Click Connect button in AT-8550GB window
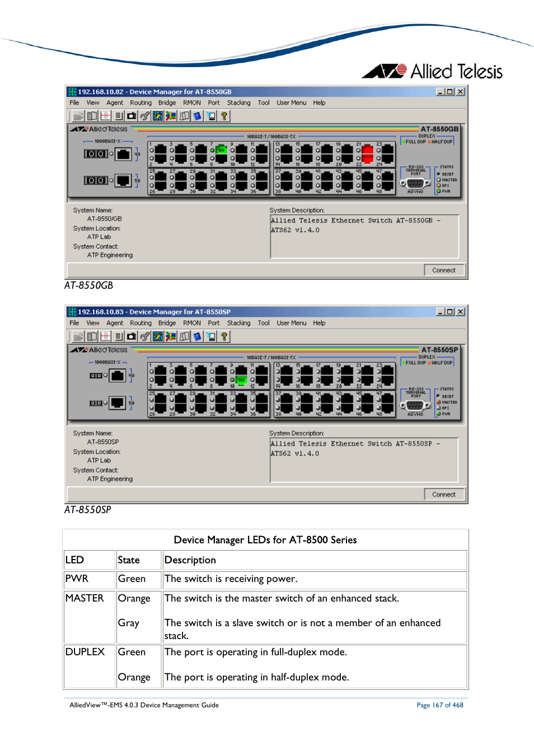This screenshot has height=756, width=534. coord(444,270)
